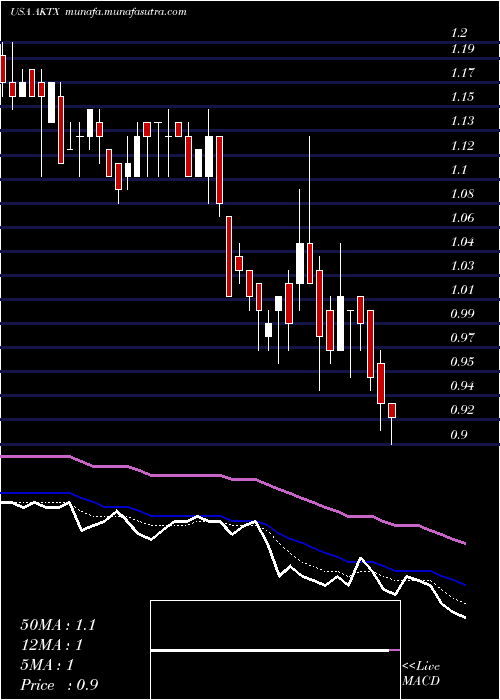
Task: Click the '5MA : 1' readout
Action: click(47, 665)
